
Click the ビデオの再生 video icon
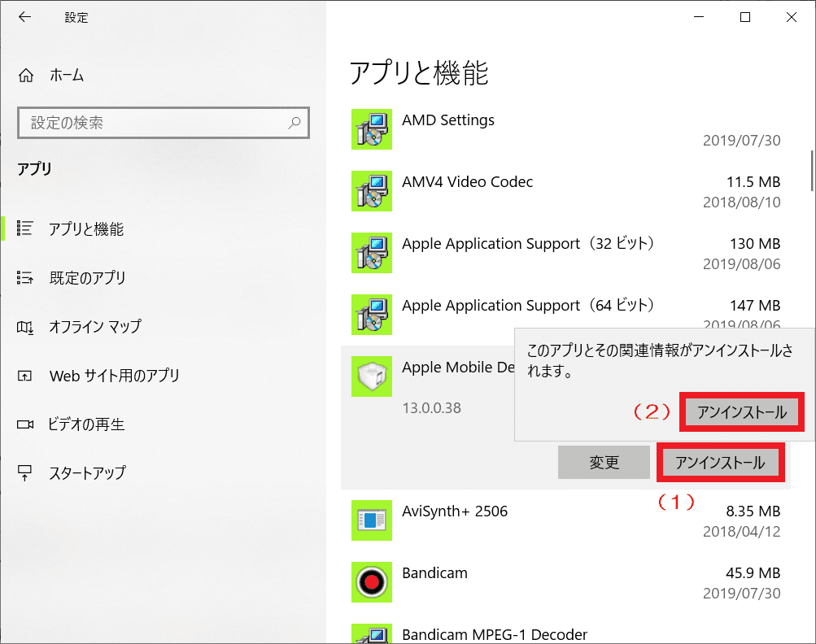point(25,424)
